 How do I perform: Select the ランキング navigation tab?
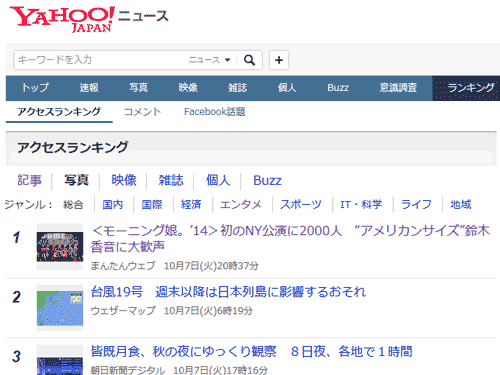[466, 88]
